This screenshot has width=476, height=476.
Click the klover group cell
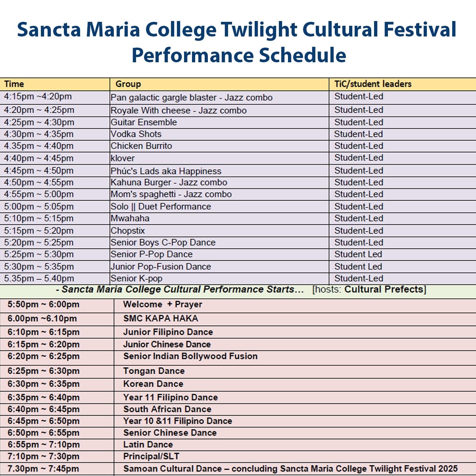123,158
